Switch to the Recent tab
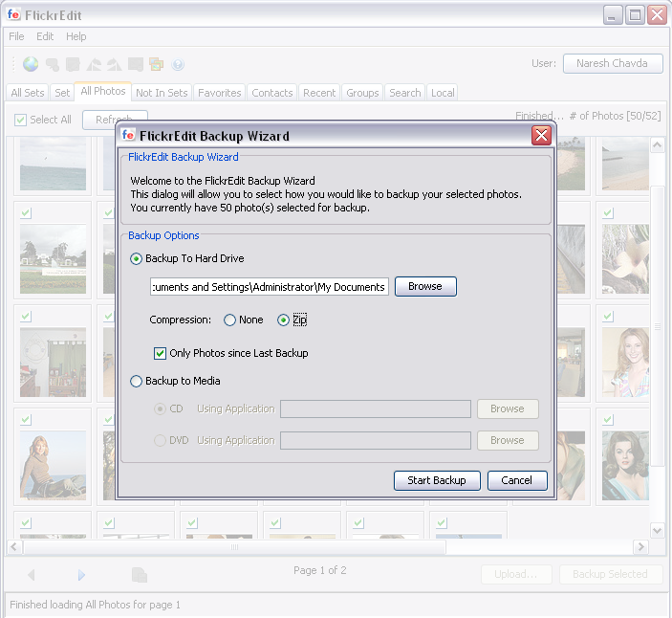The width and height of the screenshot is (672, 618). coord(319,93)
